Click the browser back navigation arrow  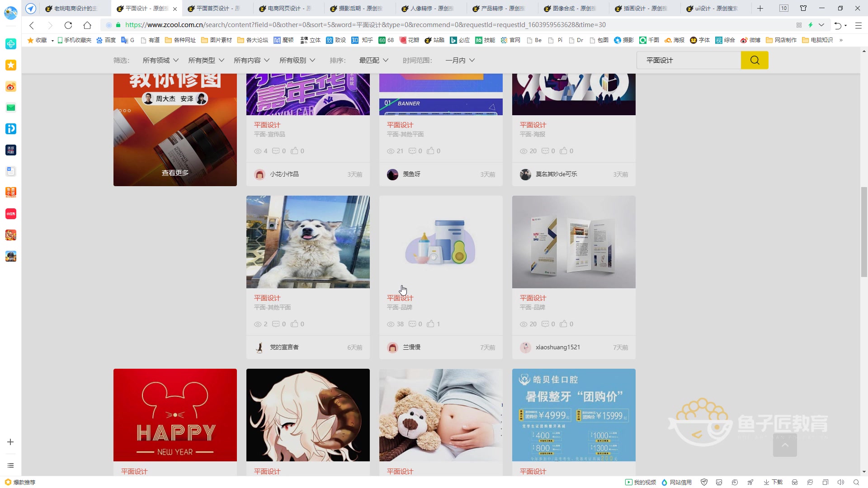tap(31, 24)
